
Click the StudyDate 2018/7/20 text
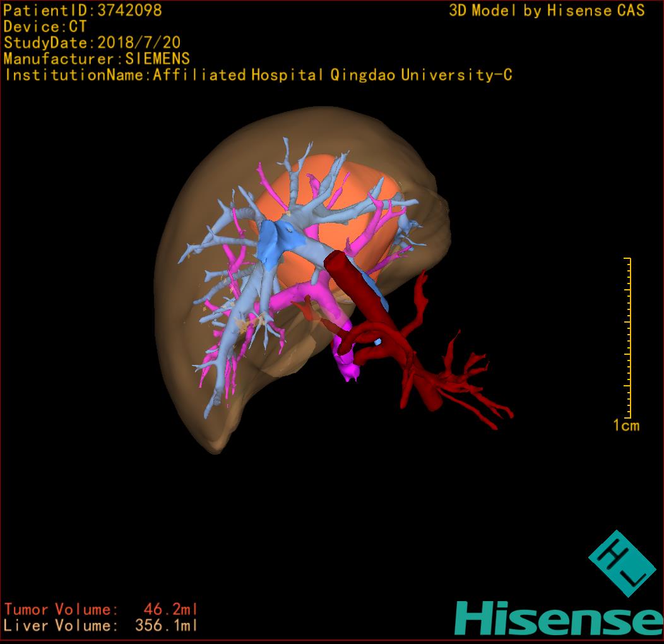pos(92,43)
